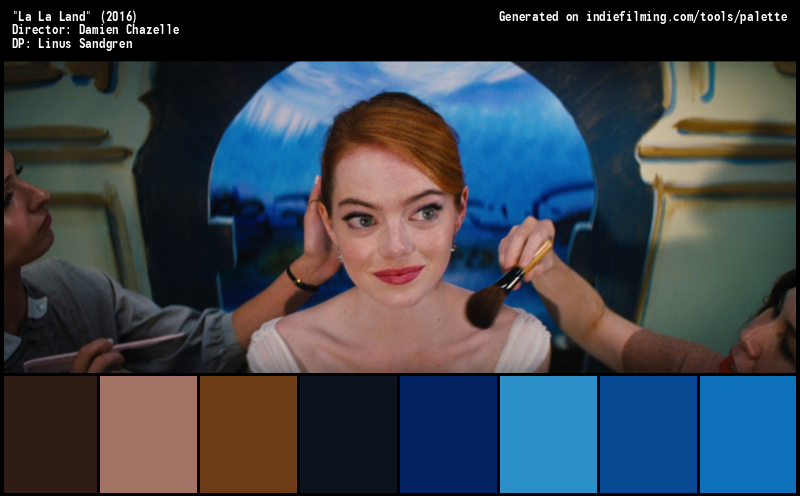This screenshot has width=800, height=496.
Task: Click the dark brown palette swatch
Action: (x=51, y=434)
